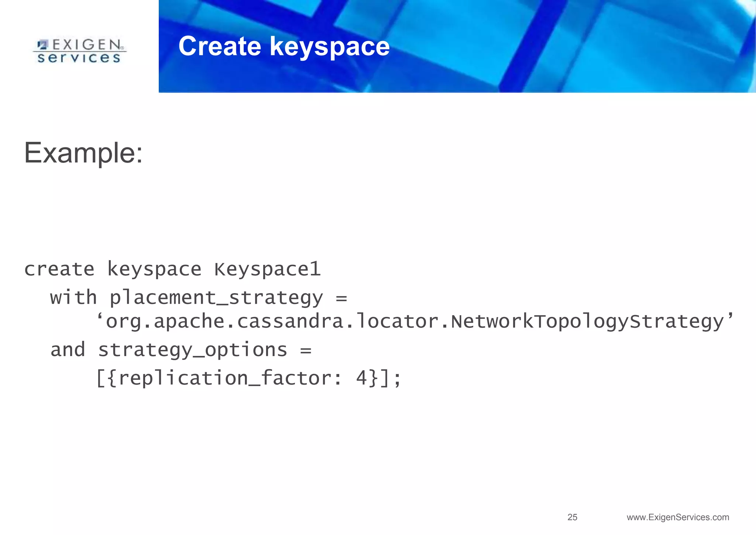
Task: Click the 'Example:' heading
Action: [x=83, y=153]
